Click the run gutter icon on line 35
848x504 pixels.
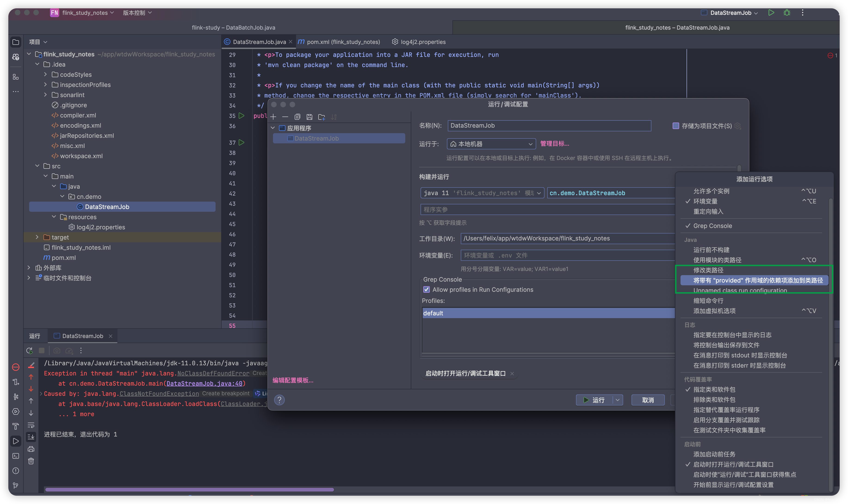[241, 116]
